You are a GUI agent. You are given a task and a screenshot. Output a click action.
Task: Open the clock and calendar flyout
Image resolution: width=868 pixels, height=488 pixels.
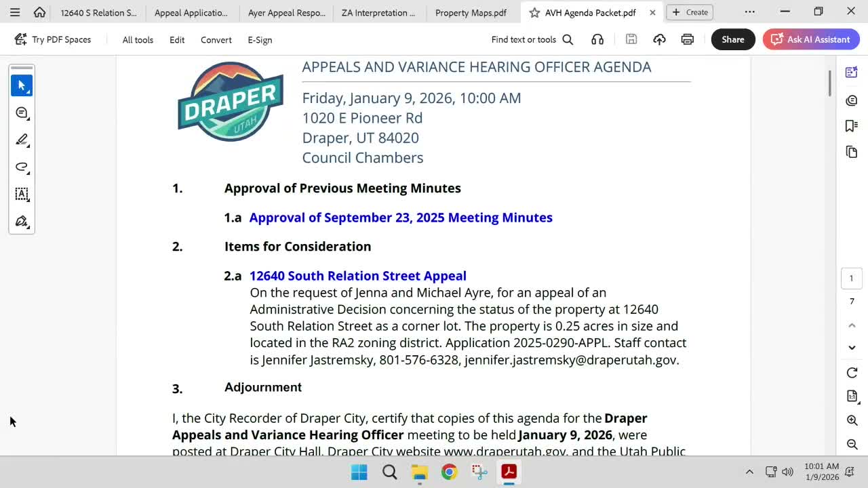822,472
